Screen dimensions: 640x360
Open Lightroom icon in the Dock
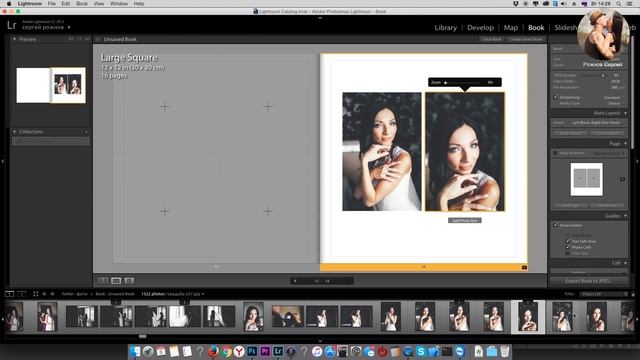coord(278,351)
